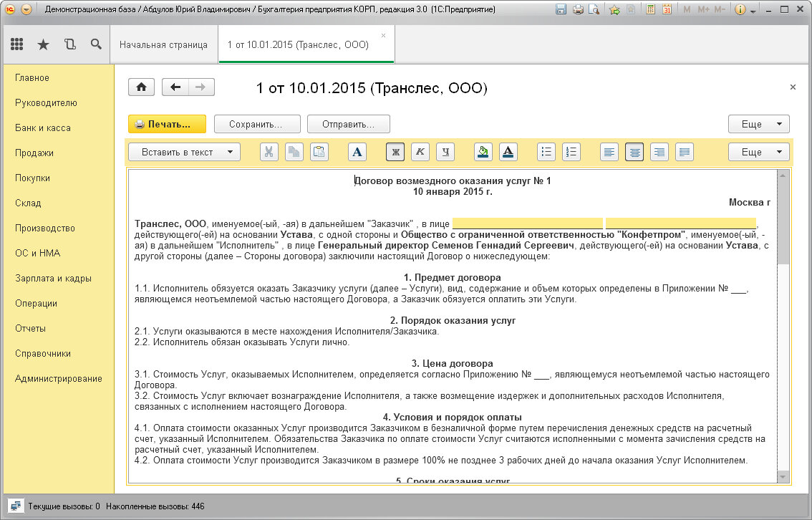The width and height of the screenshot is (812, 520).
Task: Cut selection with scissors icon
Action: [269, 153]
